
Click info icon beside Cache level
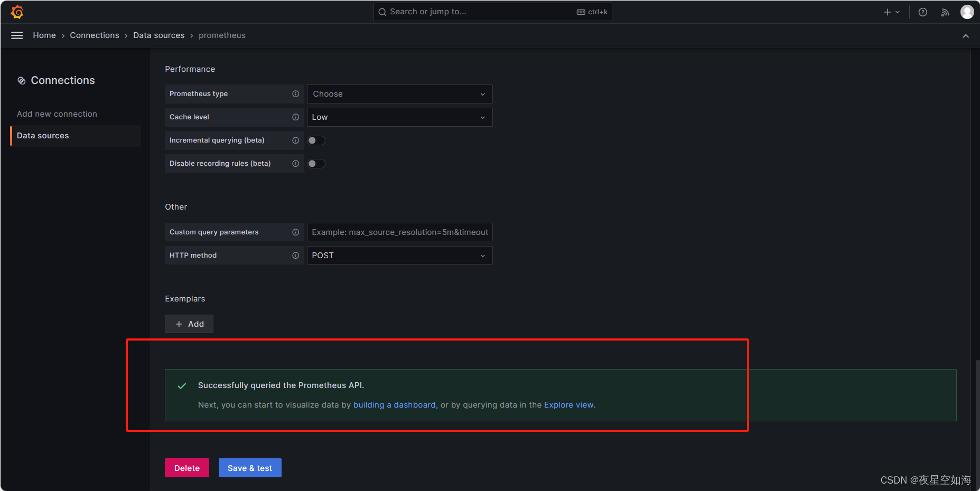click(x=296, y=117)
